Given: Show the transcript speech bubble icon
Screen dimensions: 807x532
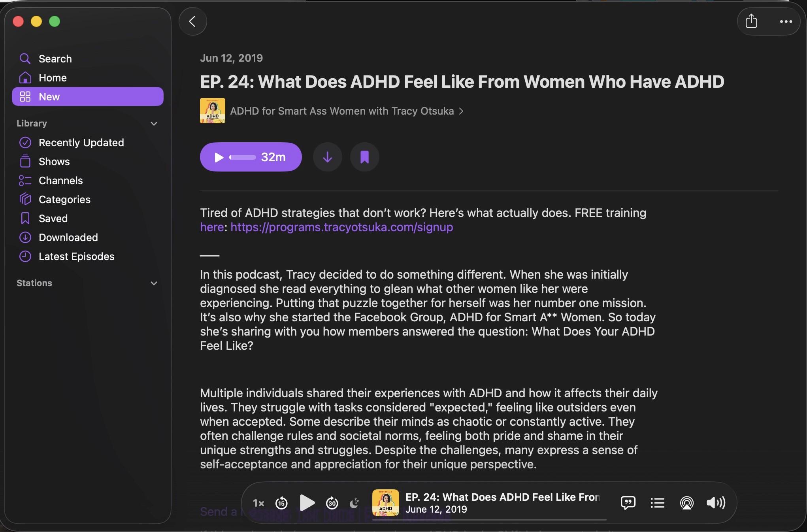Looking at the screenshot, I should 628,503.
